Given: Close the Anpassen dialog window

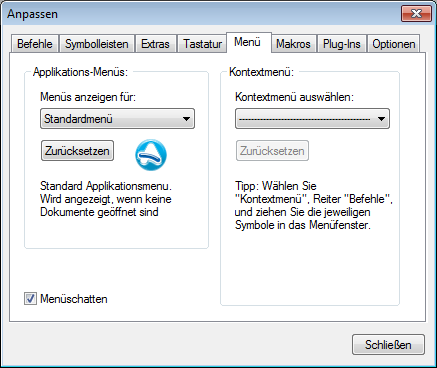Looking at the screenshot, I should coord(416,14).
